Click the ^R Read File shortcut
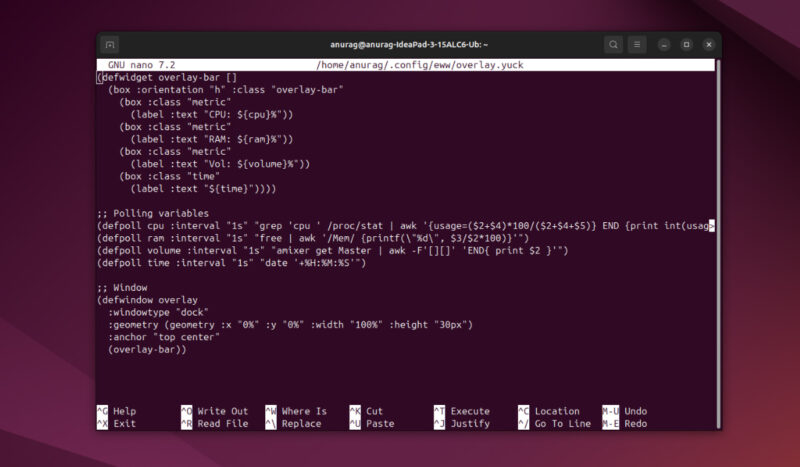This screenshot has width=800, height=467. point(214,424)
